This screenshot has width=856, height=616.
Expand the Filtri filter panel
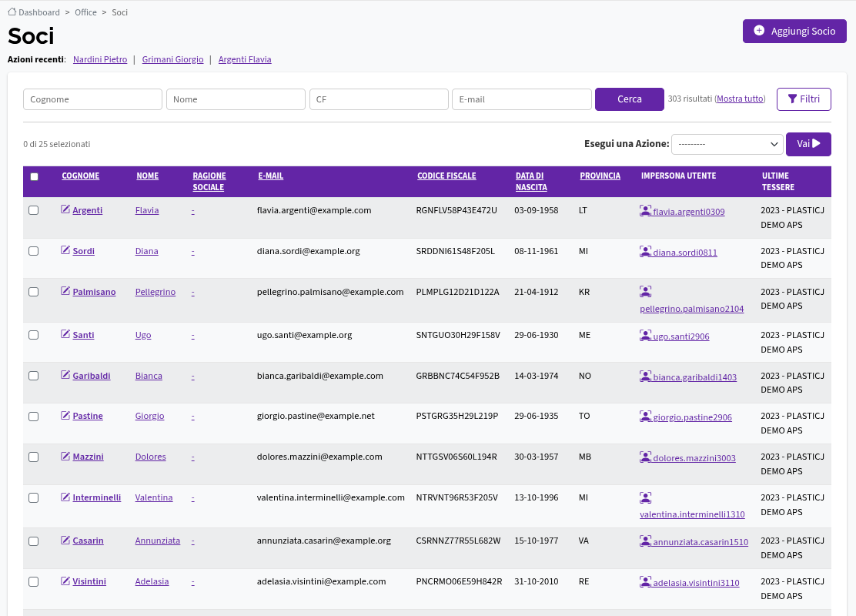click(804, 99)
